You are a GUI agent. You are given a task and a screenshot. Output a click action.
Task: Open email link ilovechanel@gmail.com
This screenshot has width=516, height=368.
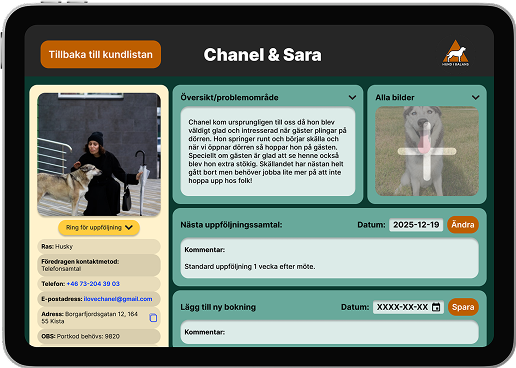[118, 299]
